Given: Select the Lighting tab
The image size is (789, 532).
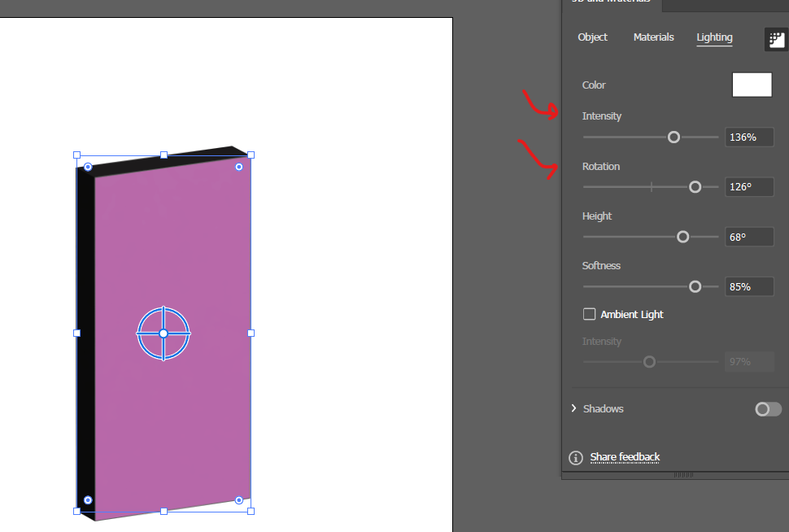Looking at the screenshot, I should point(713,37).
